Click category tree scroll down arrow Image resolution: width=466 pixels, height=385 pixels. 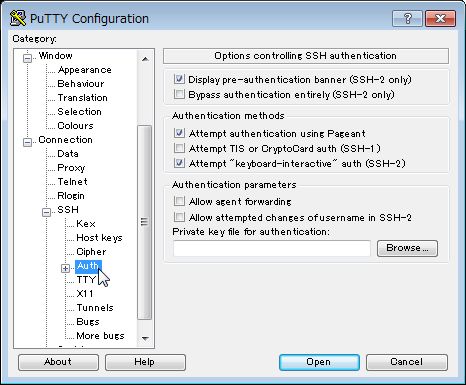coord(145,338)
